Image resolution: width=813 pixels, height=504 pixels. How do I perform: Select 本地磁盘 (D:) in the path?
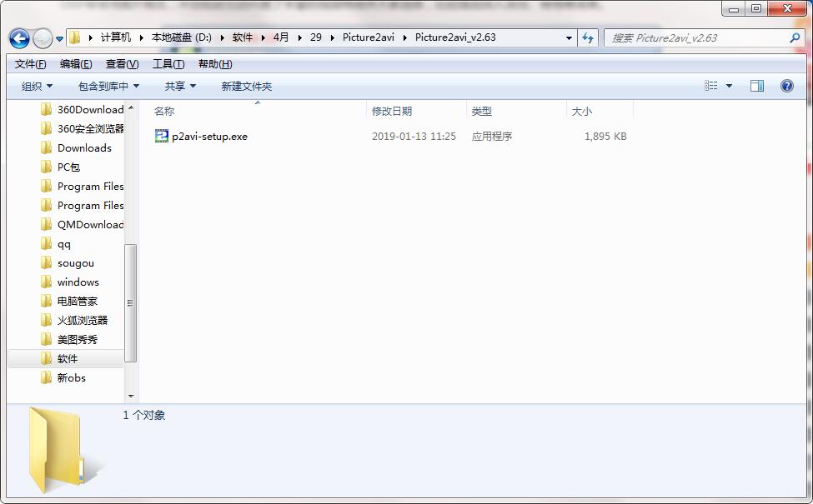pos(182,37)
